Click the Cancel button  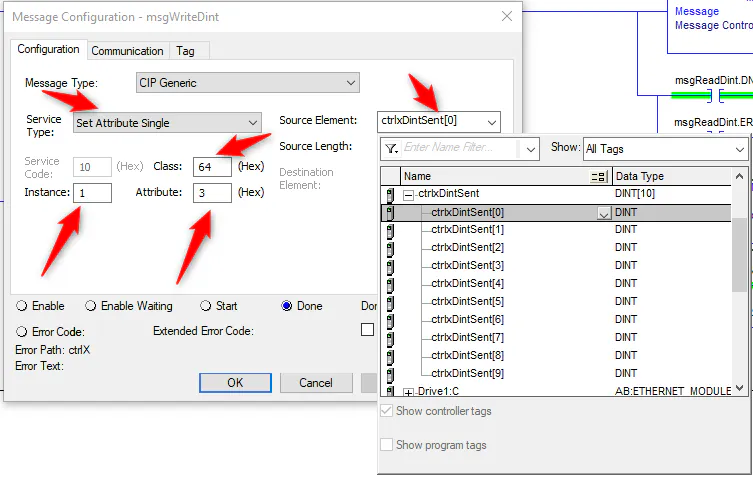(316, 383)
